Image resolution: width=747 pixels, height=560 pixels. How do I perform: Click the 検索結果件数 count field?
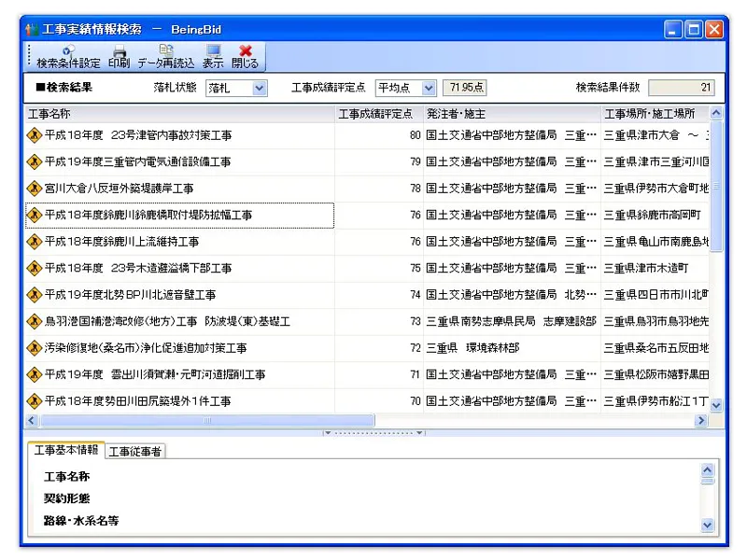(x=681, y=88)
